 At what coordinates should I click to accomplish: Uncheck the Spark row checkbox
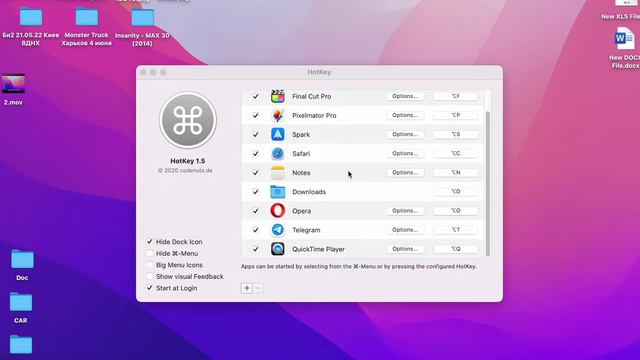coord(256,134)
